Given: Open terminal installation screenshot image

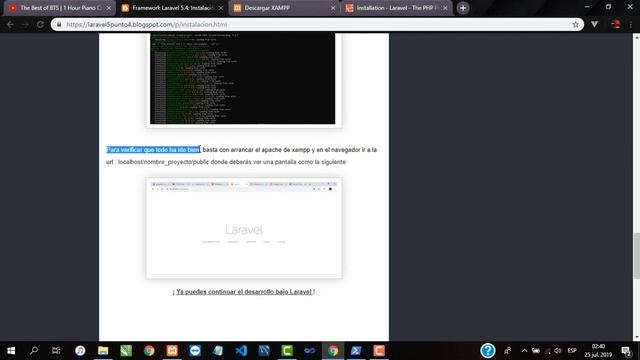Looking at the screenshot, I should [244, 80].
